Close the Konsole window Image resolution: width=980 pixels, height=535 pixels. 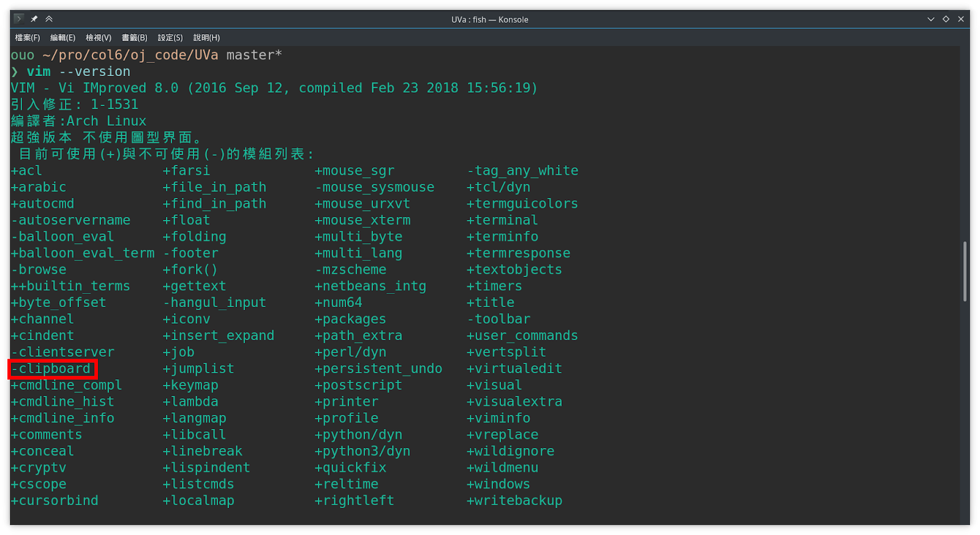tap(960, 19)
